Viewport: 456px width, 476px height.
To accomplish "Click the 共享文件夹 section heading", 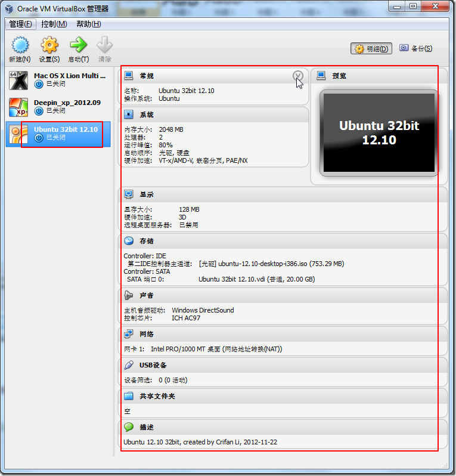I will click(157, 396).
